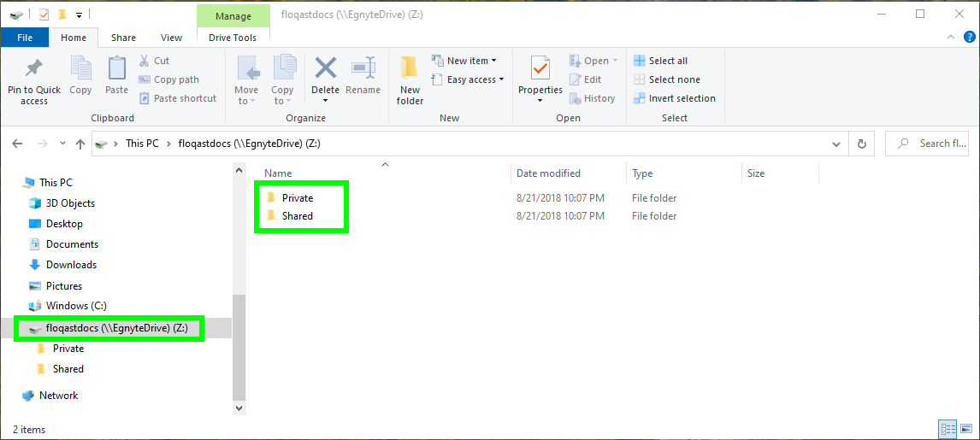Go up one folder level
Viewport: 980px width, 440px height.
(x=80, y=144)
